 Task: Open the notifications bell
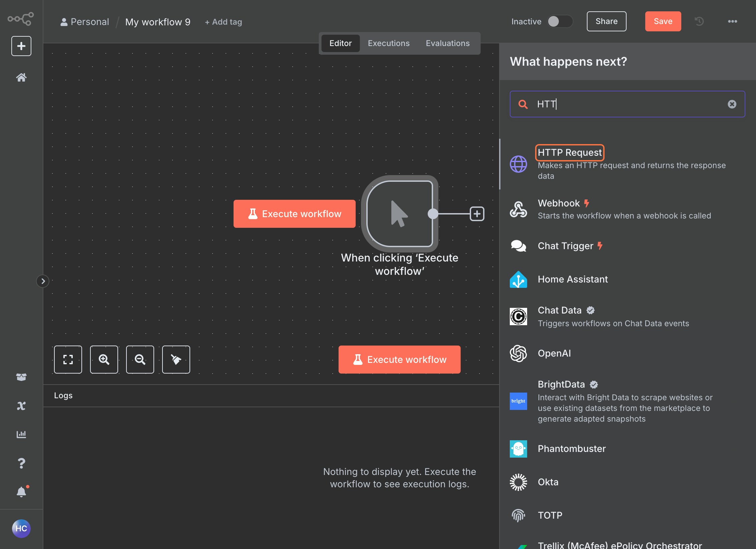(21, 492)
